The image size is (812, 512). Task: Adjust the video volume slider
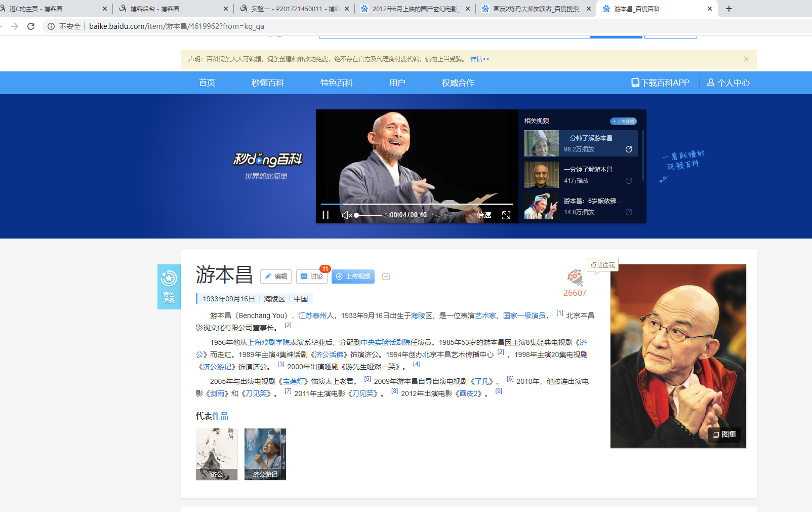click(369, 215)
